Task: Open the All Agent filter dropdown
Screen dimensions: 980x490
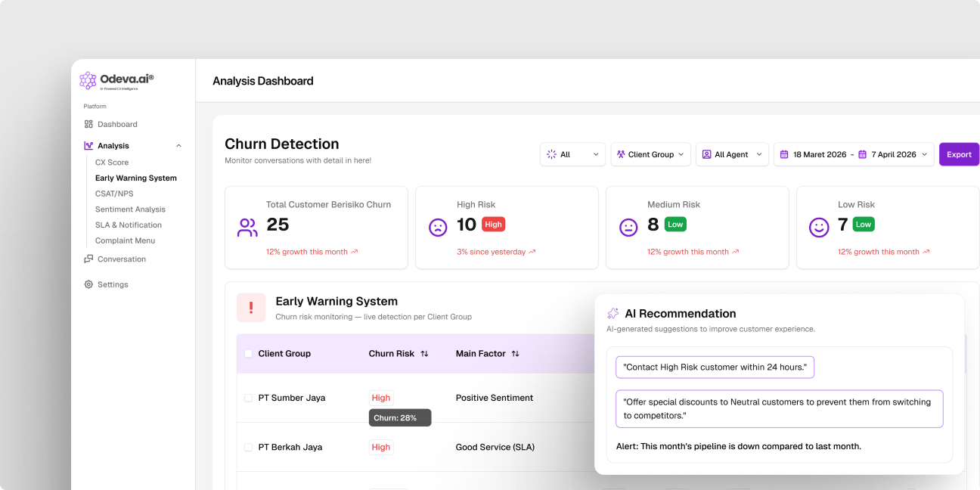Action: click(732, 154)
